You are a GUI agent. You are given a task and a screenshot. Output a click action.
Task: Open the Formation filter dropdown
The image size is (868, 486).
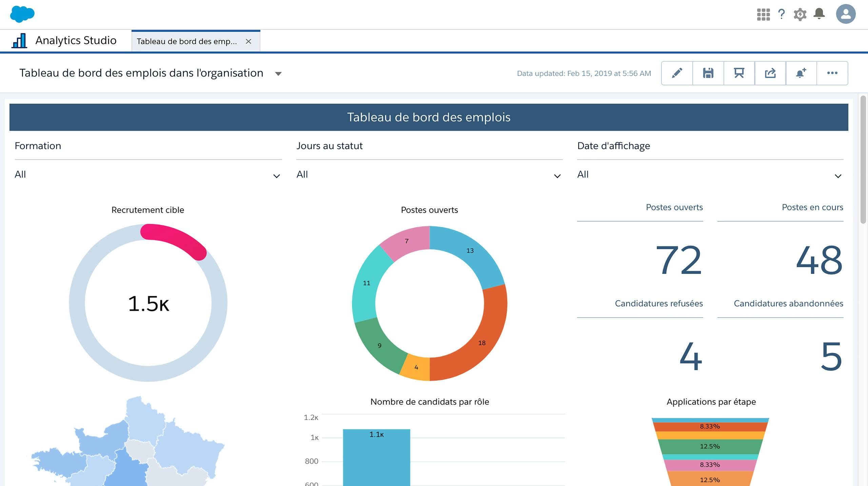click(x=148, y=175)
